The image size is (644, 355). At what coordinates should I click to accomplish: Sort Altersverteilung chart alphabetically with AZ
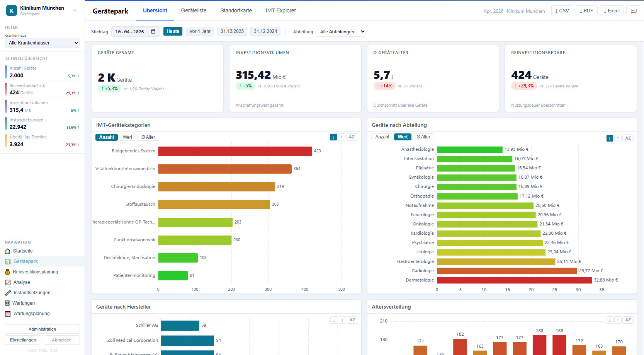[x=628, y=320]
